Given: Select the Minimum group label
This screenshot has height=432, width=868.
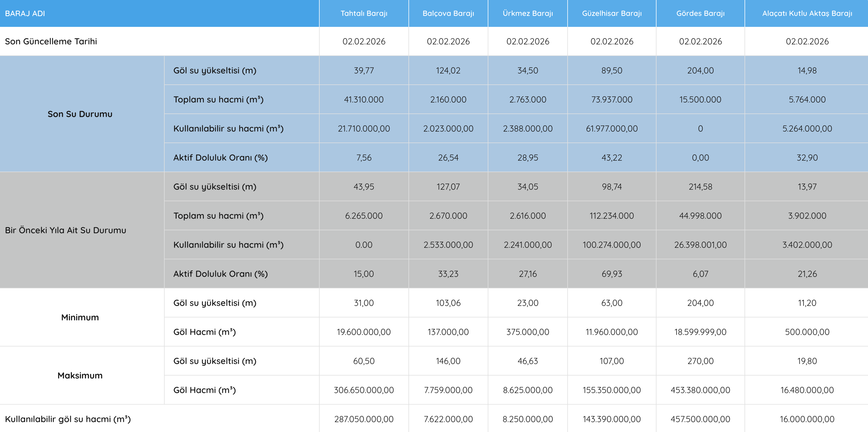Looking at the screenshot, I should (x=80, y=317).
